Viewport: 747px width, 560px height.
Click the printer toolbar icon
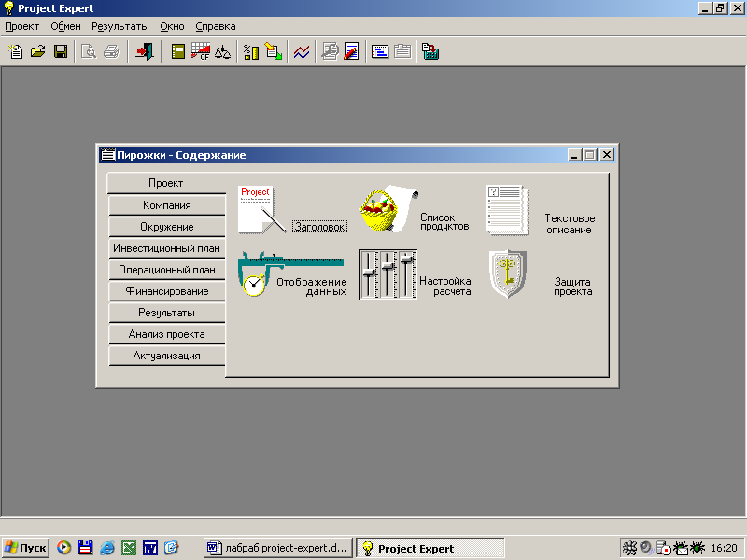pos(111,51)
